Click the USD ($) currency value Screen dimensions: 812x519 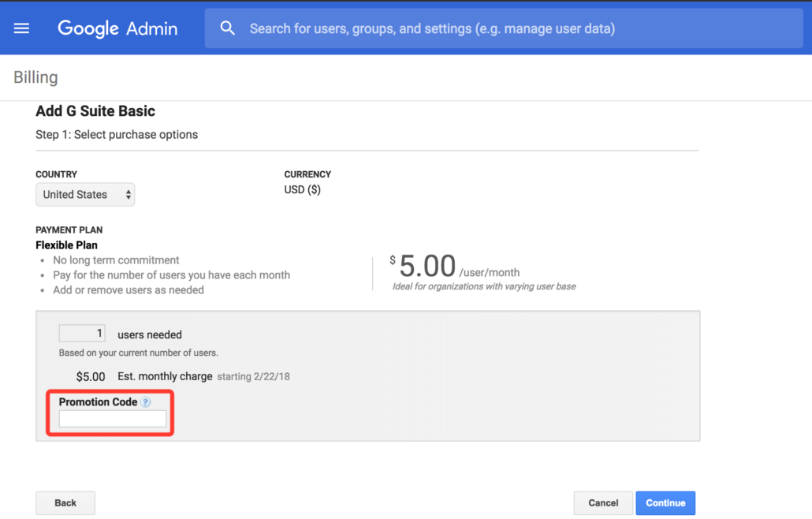click(303, 189)
